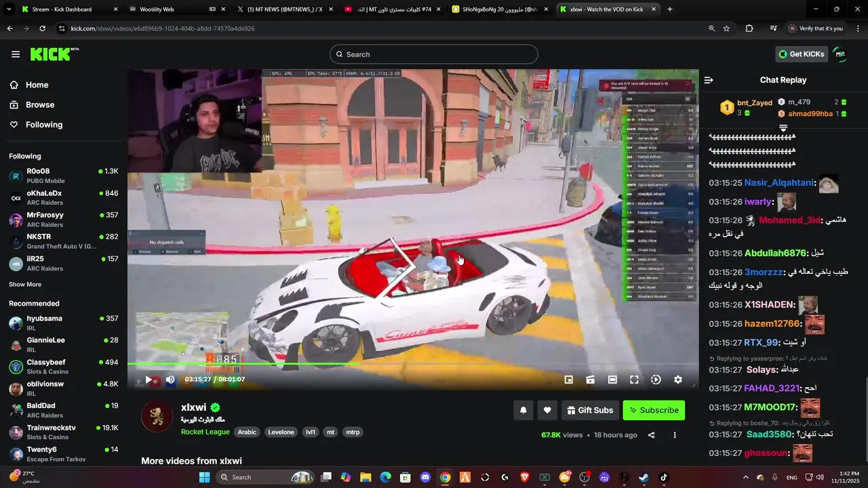Select the Levelone tag

(281, 432)
